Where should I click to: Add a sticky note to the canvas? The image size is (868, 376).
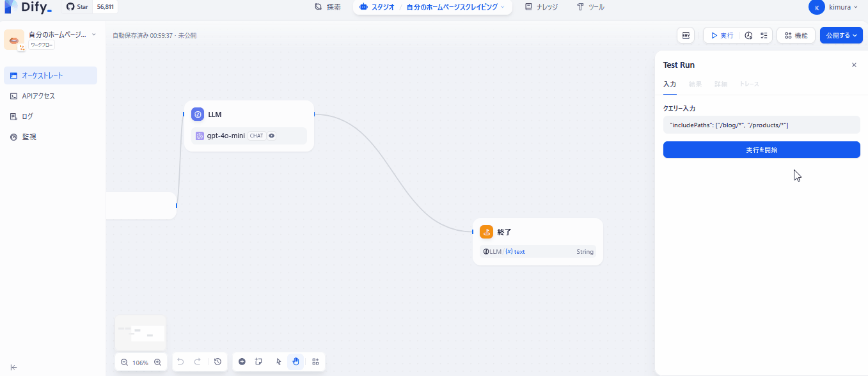click(x=259, y=361)
